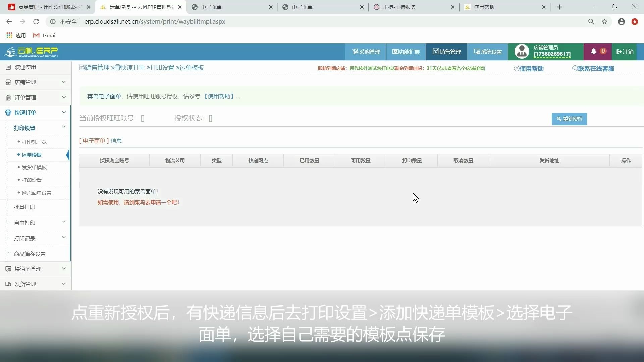Screen dimensions: 644x362
Task: Click 快速打单 in the breadcrumb
Action: tap(130, 68)
